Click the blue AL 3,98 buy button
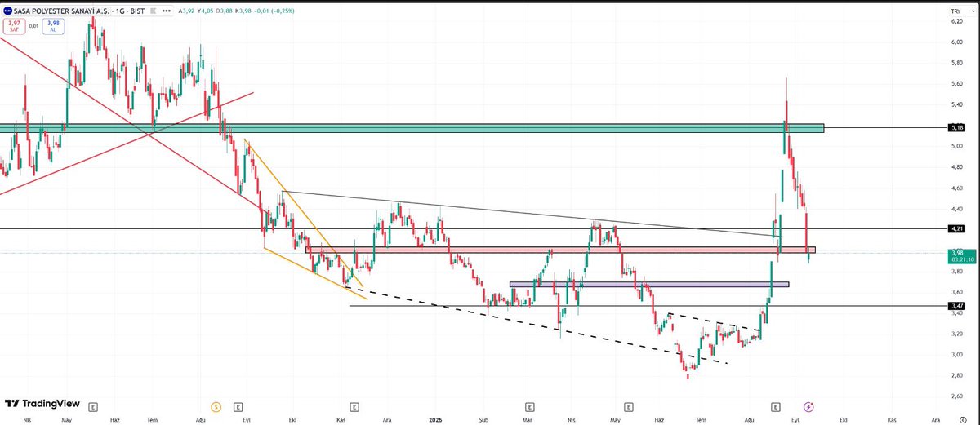 pos(53,26)
